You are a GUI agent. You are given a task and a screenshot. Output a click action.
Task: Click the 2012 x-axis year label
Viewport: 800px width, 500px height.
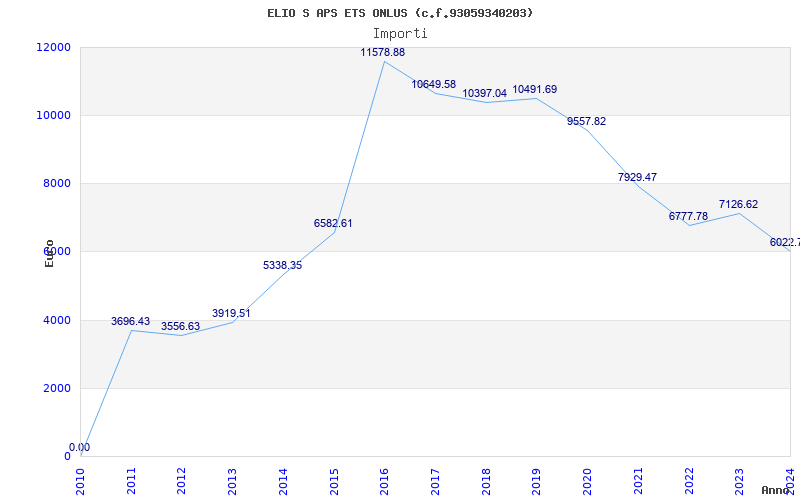tap(182, 481)
